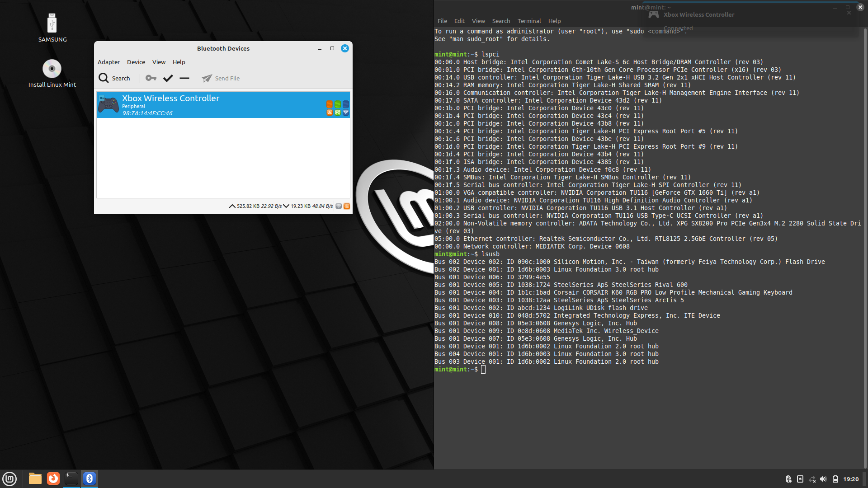Click the Pair key icon in toolbar
Viewport: 868px width, 488px height.
click(x=151, y=78)
